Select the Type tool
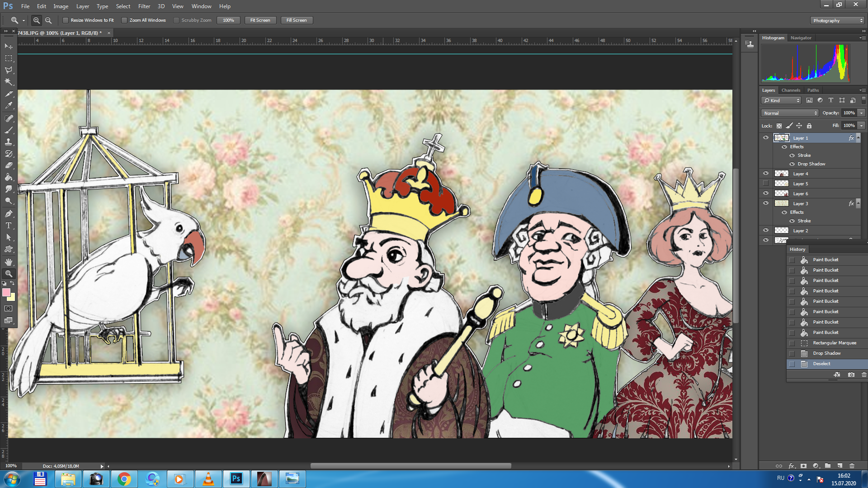868x488 pixels. tap(9, 225)
